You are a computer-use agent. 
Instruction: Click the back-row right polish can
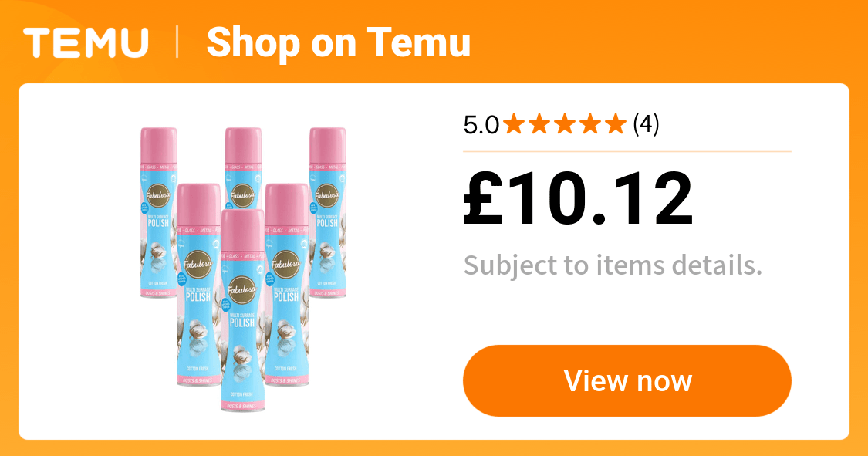point(328,213)
